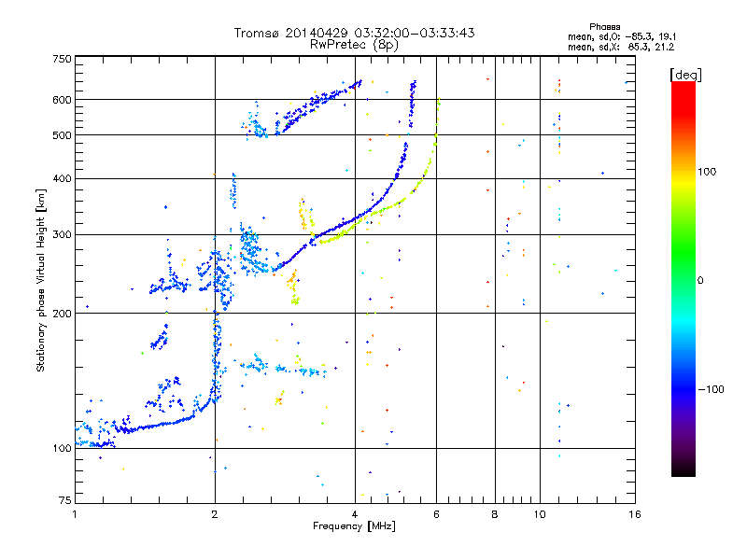This screenshot has width=747, height=560.
Task: Click the x-axis '2' tick label
Action: click(215, 514)
